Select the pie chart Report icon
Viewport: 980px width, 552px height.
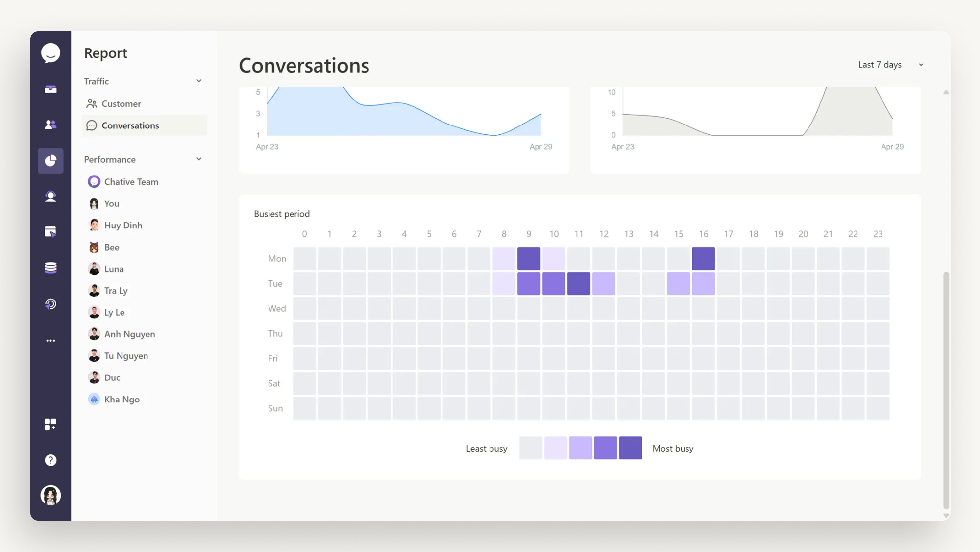pyautogui.click(x=50, y=161)
